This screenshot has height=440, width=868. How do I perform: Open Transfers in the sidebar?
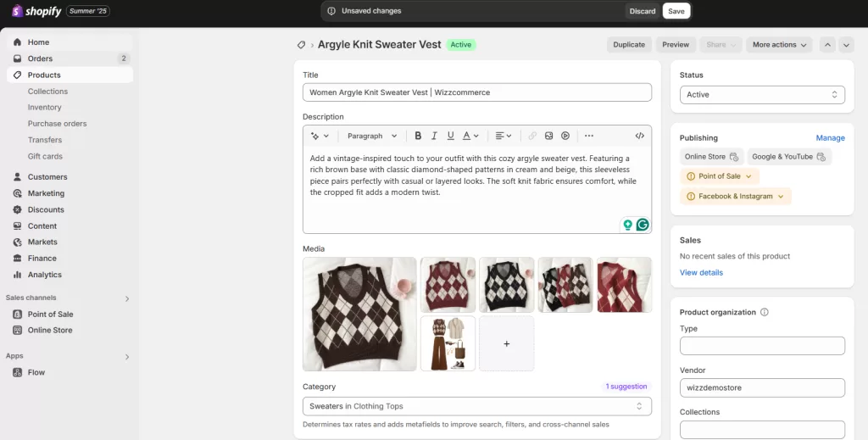[45, 140]
